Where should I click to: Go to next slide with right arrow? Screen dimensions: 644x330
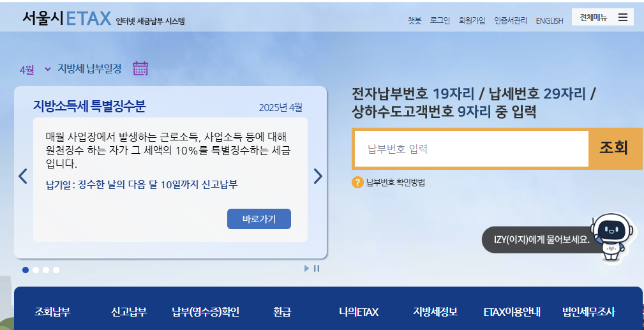click(x=318, y=176)
